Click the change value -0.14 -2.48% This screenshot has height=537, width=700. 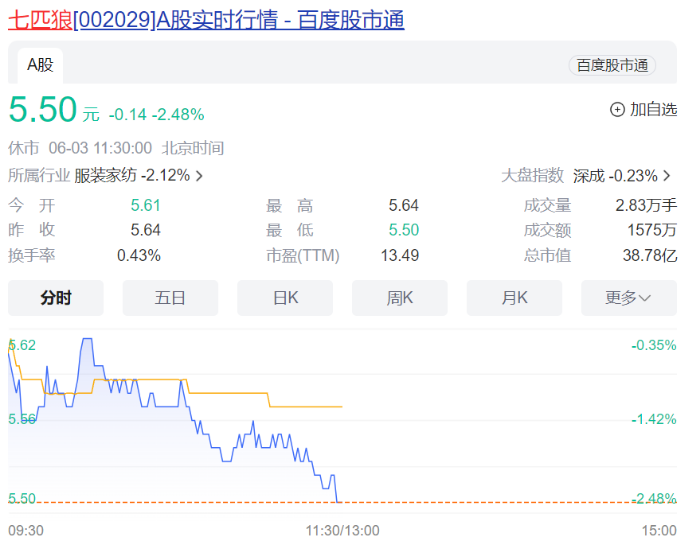click(156, 115)
